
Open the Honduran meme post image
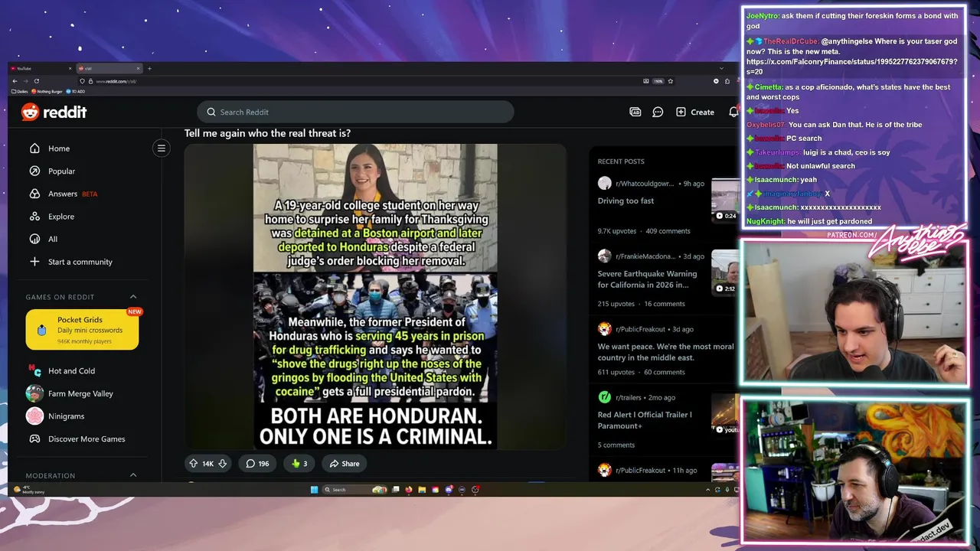coord(375,296)
